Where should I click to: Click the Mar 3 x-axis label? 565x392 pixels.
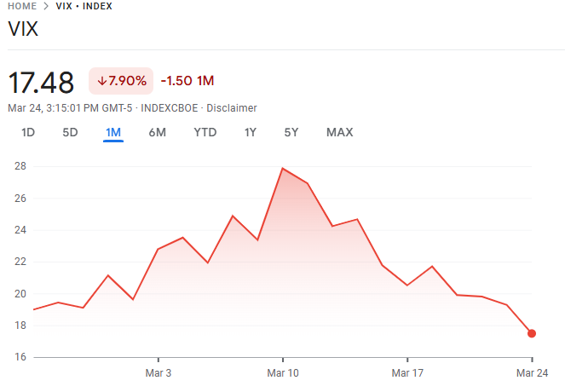point(159,373)
